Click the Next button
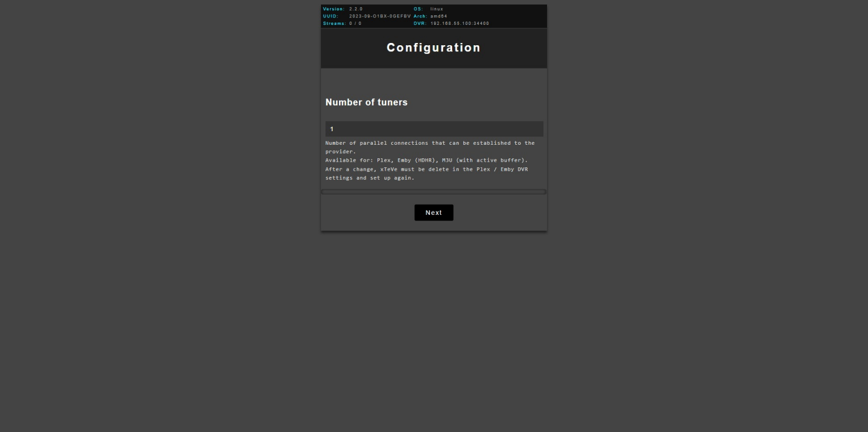This screenshot has width=868, height=432. point(433,213)
